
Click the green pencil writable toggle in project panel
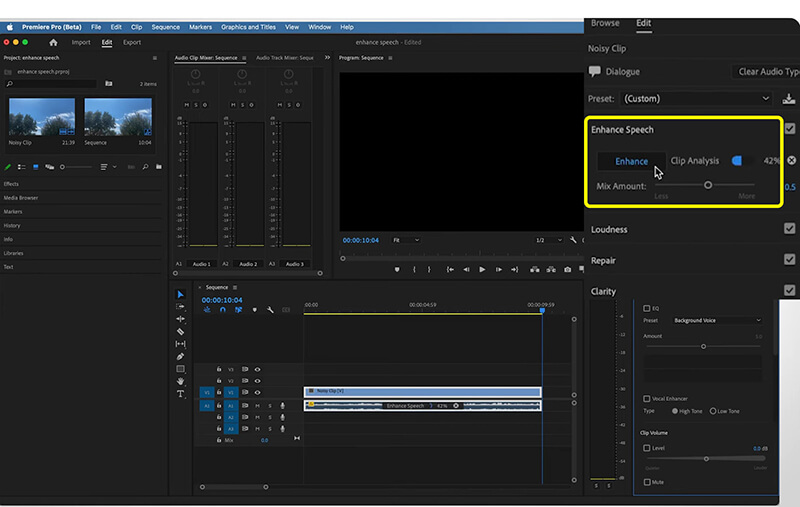tap(8, 167)
